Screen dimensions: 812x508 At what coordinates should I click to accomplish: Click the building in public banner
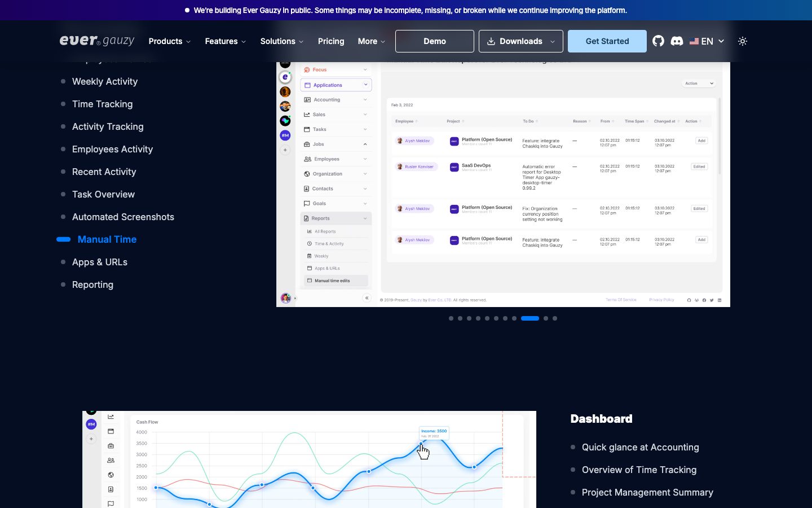(406, 10)
